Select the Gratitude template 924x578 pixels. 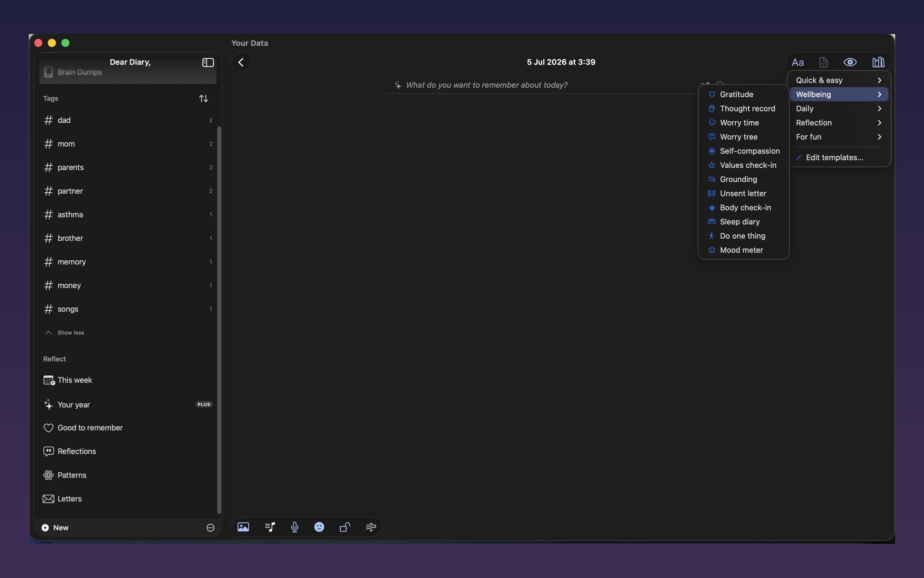(x=743, y=94)
